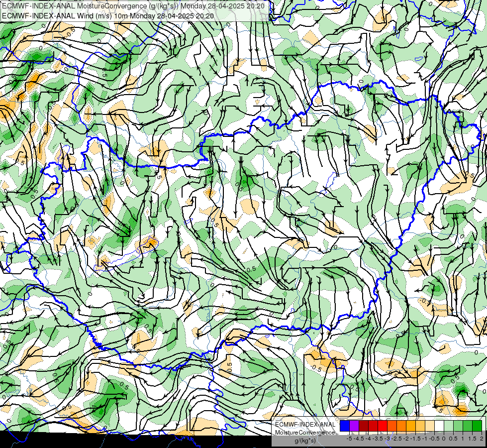Click the legend label 'MoistureConvergence'
Screen dimensions: 487x448
305,433
